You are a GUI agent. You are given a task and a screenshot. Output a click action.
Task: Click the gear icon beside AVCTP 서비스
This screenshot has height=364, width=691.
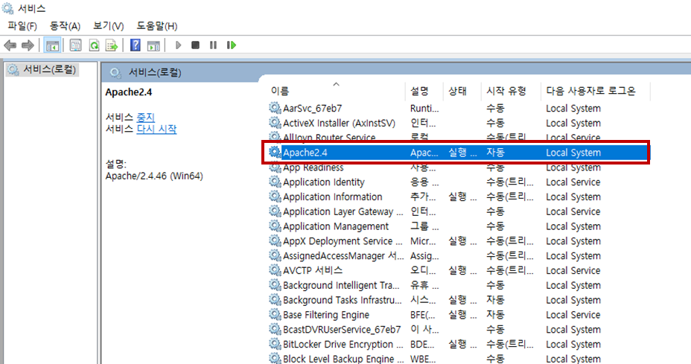[275, 270]
